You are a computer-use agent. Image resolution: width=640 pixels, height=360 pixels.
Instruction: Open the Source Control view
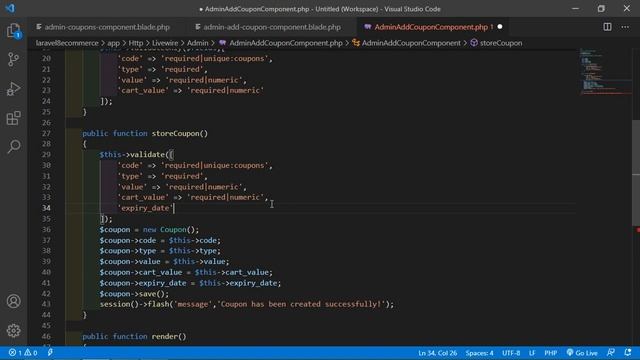(13, 60)
